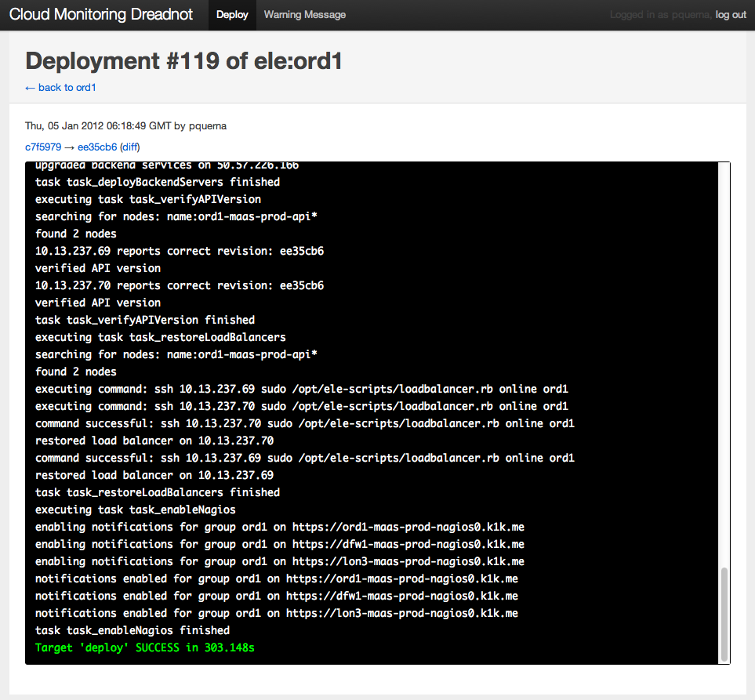Open commit ee35cb6 link
Viewport: 755px width, 700px height.
[97, 147]
